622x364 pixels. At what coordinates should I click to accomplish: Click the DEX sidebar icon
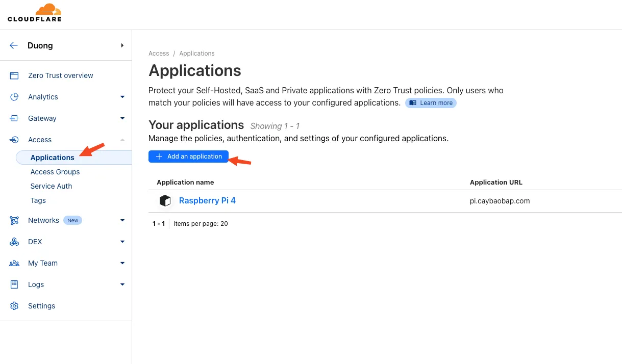(x=14, y=241)
